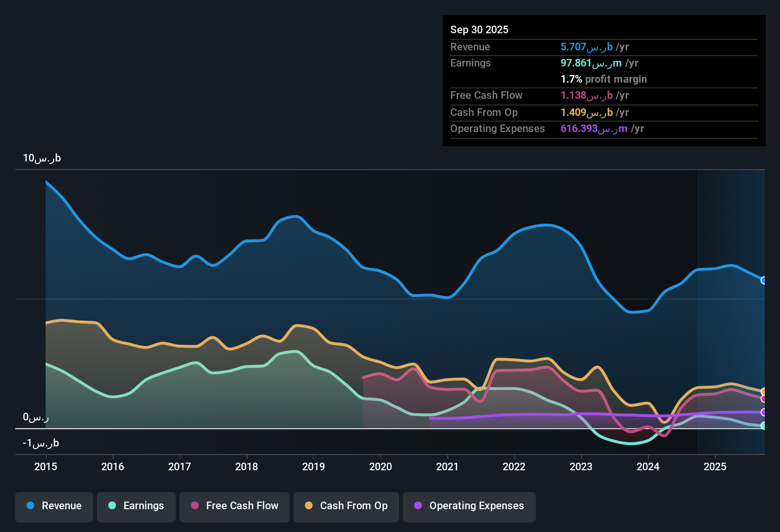This screenshot has height=532, width=780.
Task: Click the blue Revenue legend dot
Action: pos(29,506)
